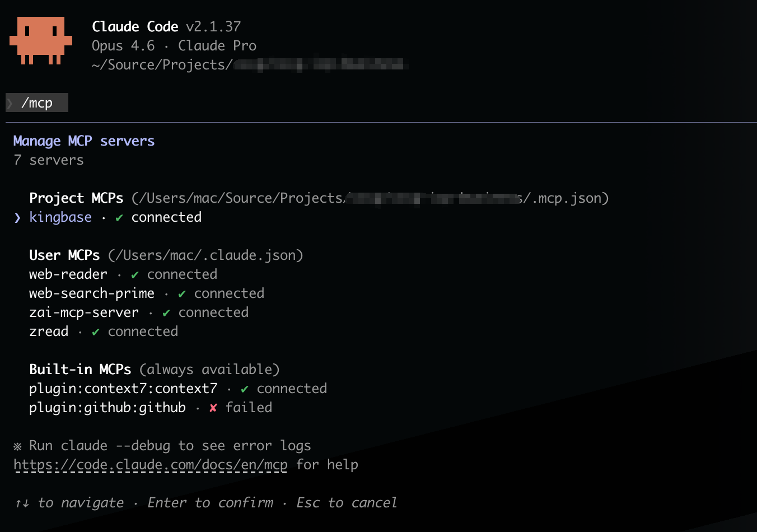Image resolution: width=757 pixels, height=532 pixels.
Task: Open the plugin:context7:context7 server
Action: point(123,389)
